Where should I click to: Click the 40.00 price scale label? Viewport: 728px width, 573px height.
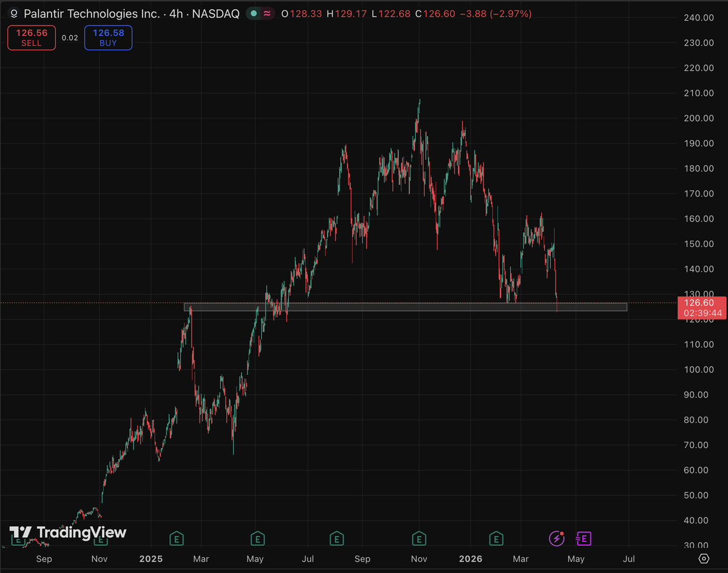(696, 520)
